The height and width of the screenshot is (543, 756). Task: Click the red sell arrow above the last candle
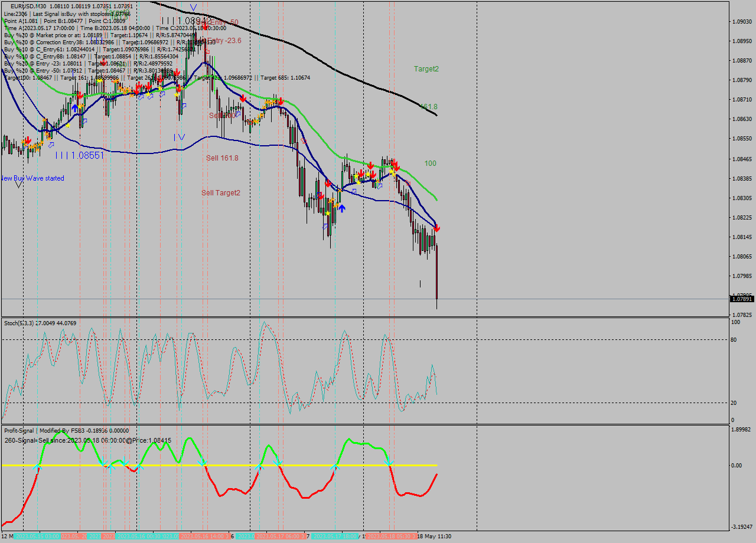436,228
